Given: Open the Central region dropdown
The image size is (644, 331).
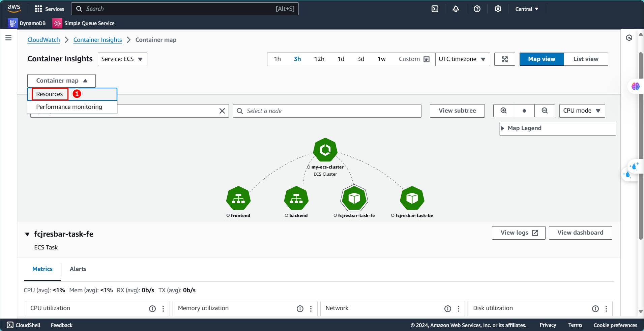Looking at the screenshot, I should click(x=527, y=9).
